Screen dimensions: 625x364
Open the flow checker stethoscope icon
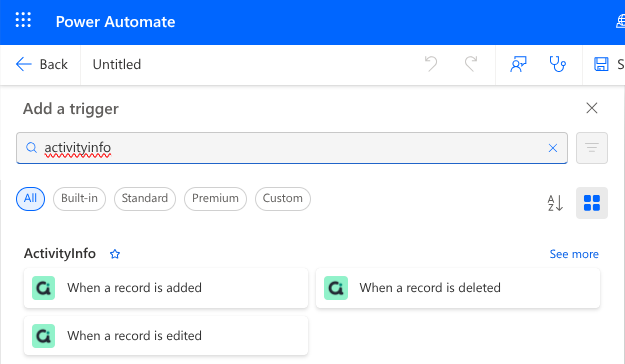click(x=557, y=64)
